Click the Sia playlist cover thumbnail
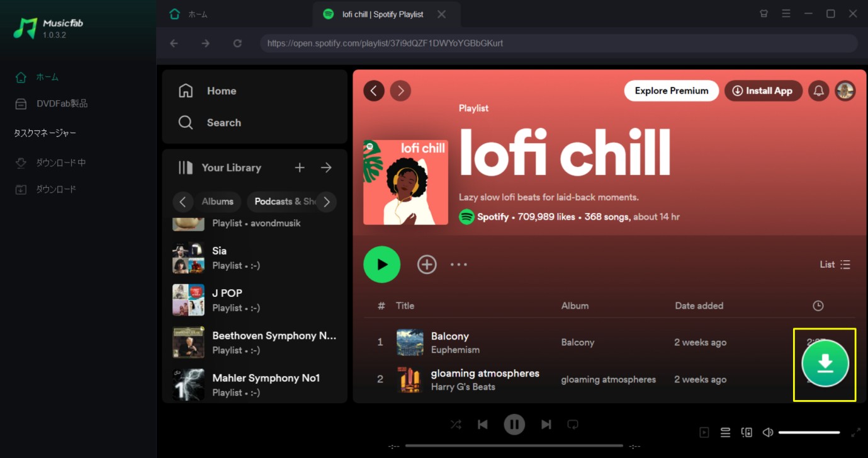This screenshot has height=458, width=868. tap(188, 258)
